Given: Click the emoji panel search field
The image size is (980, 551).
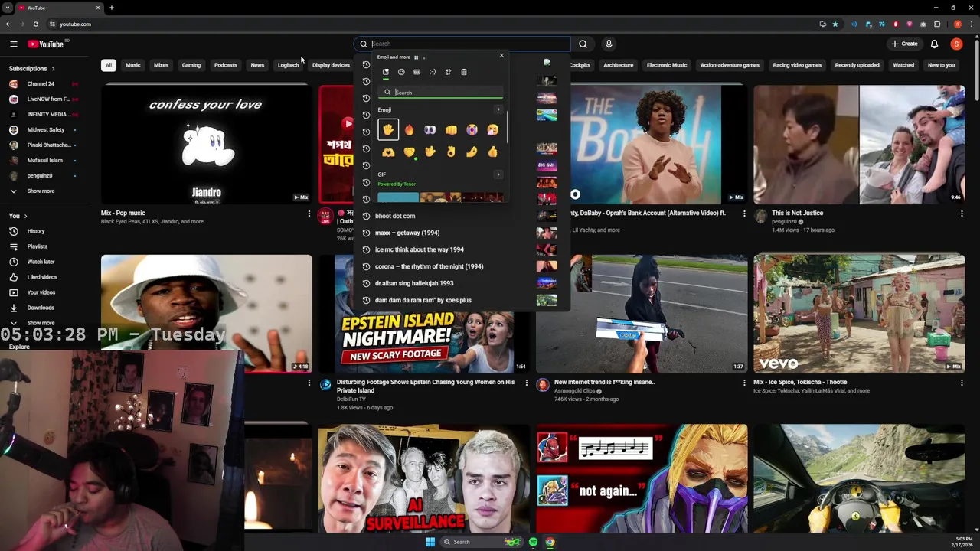Looking at the screenshot, I should point(441,93).
